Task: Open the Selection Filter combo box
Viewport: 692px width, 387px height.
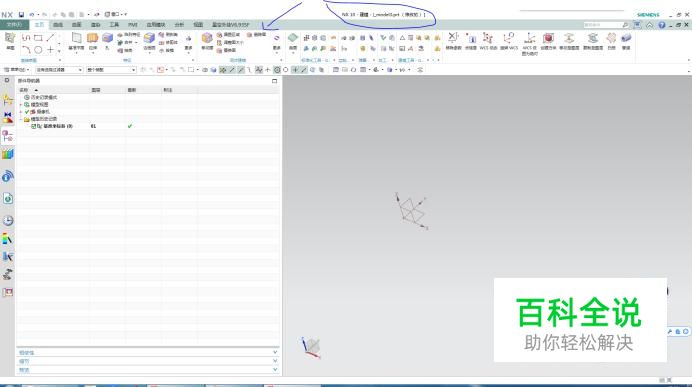Action: click(x=59, y=70)
